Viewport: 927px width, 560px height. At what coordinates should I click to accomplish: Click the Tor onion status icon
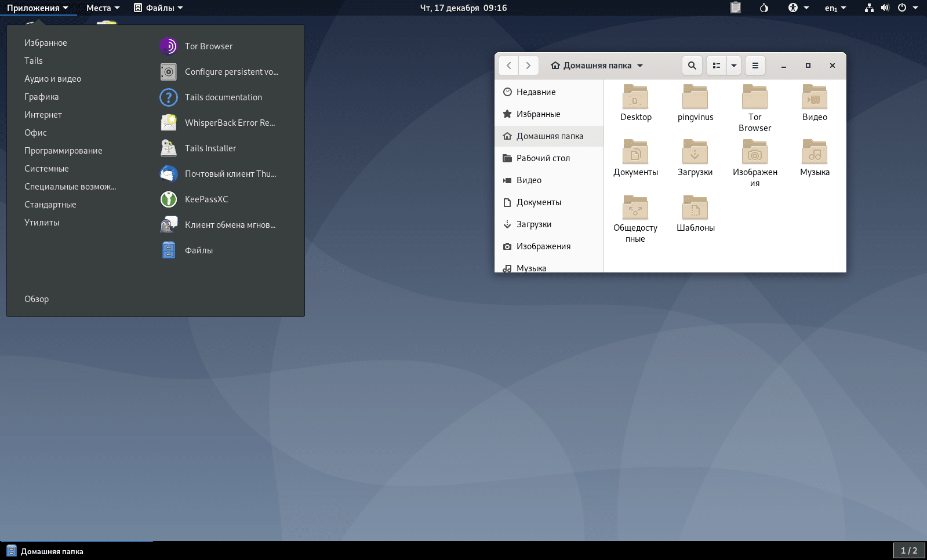click(x=764, y=8)
